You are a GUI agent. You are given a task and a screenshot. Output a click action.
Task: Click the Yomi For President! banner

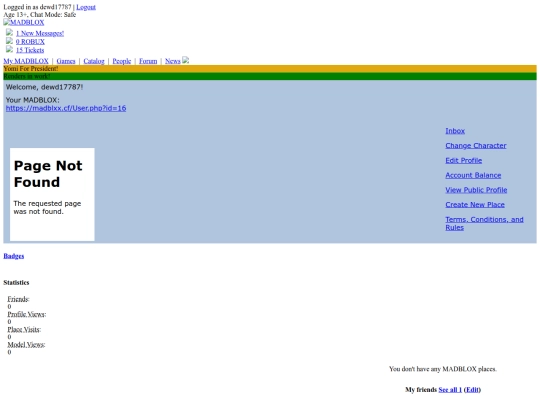(270, 69)
